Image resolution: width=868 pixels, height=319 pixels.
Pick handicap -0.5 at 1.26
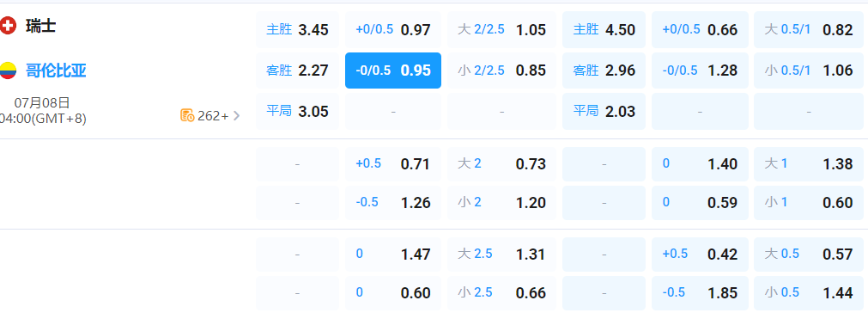[393, 203]
